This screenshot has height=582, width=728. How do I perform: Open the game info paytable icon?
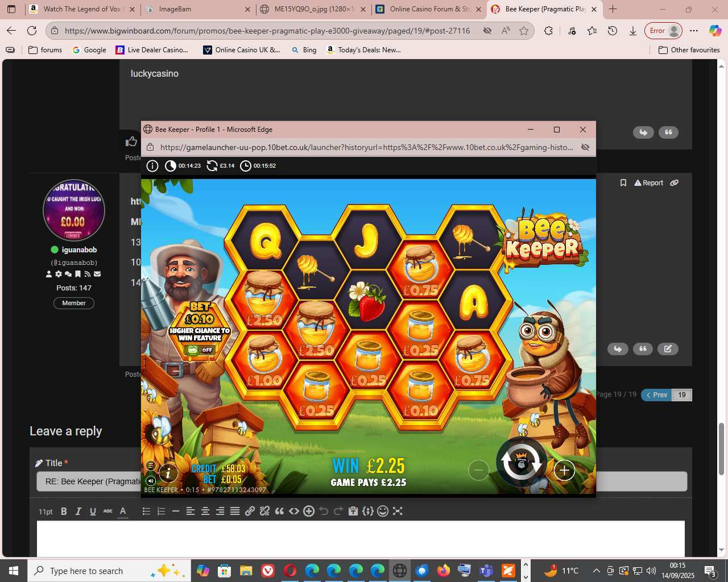(168, 472)
